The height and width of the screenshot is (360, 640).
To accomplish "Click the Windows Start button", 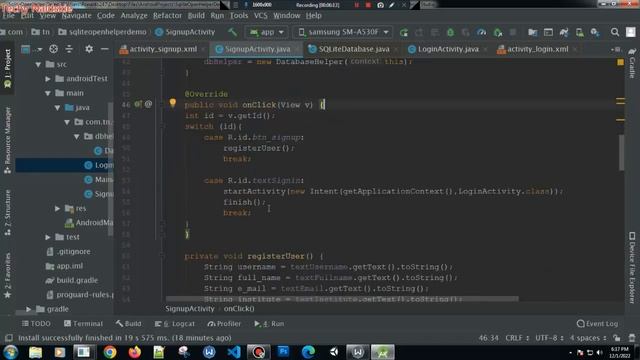I will [10, 352].
